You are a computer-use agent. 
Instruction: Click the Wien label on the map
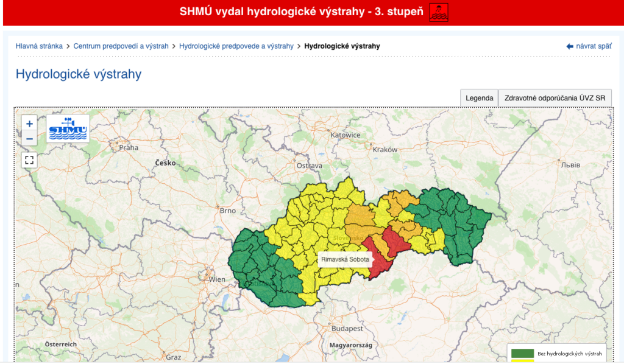pos(217,279)
